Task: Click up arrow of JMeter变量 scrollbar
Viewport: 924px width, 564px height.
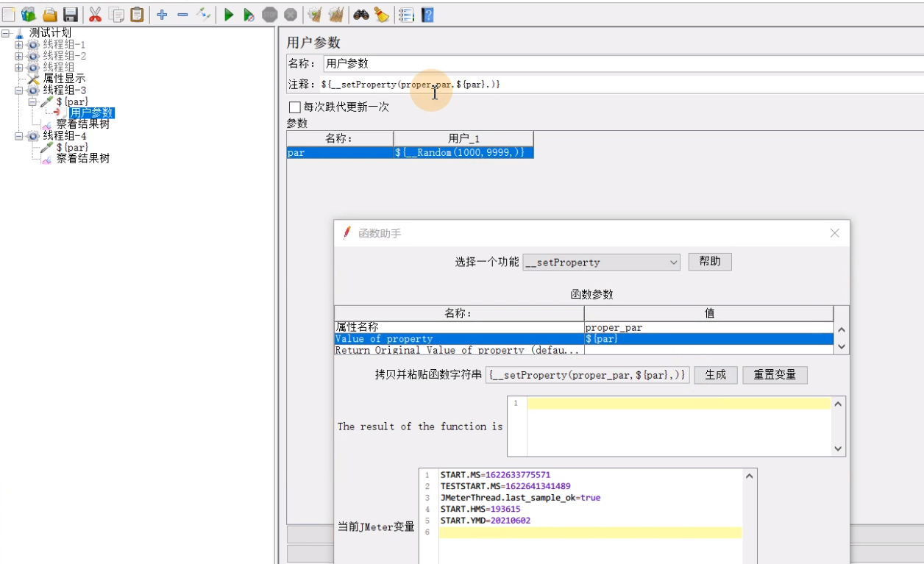Action: pos(750,476)
